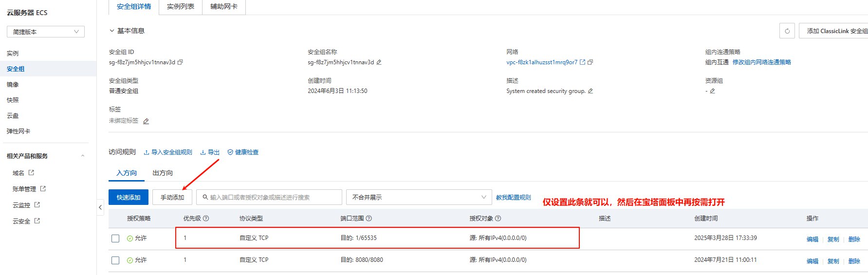The image size is (868, 275).
Task: Select checkbox for the 1/65535 port rule
Action: (x=115, y=238)
